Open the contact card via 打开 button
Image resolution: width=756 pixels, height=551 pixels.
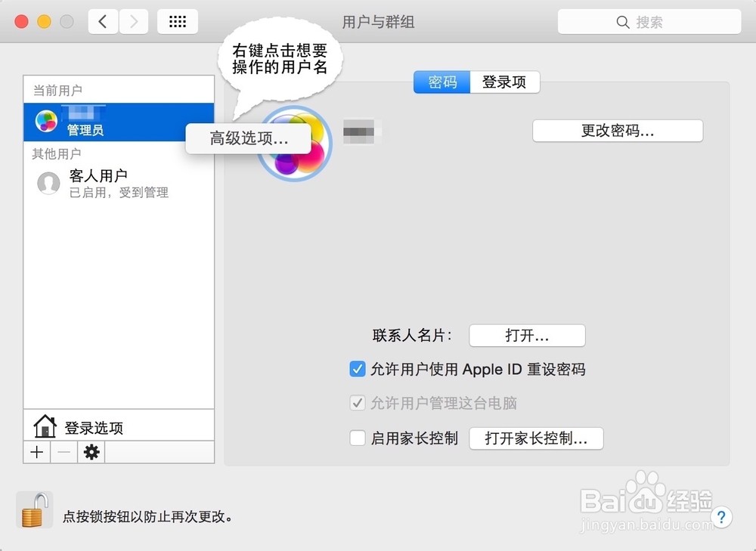point(527,335)
